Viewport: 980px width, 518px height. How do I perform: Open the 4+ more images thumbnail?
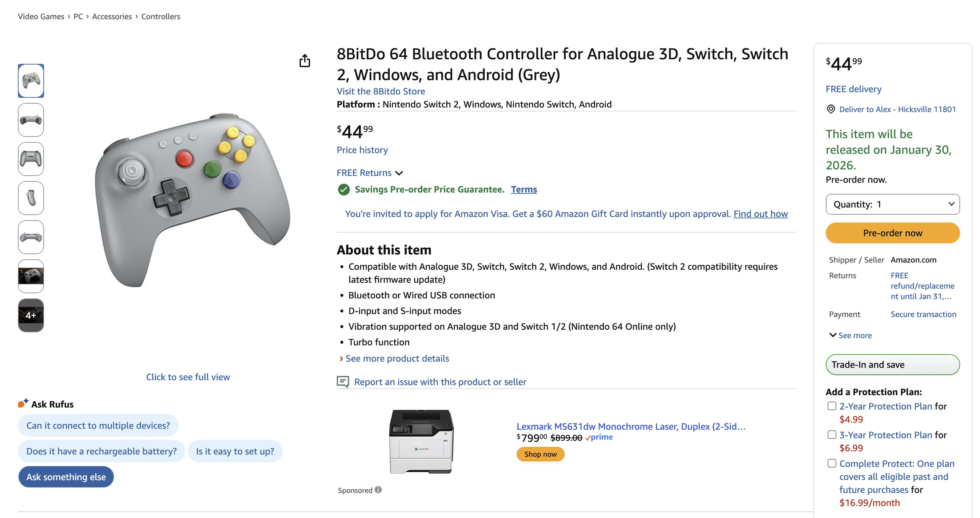[31, 315]
